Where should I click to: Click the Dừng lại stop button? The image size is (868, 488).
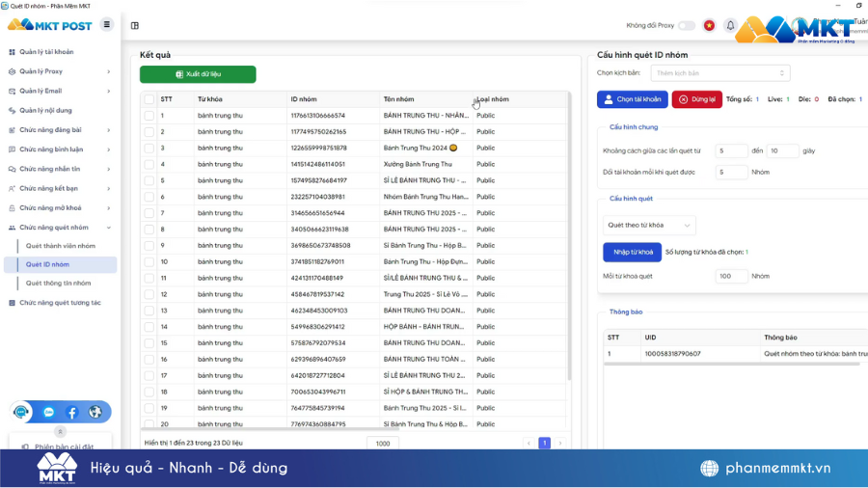(x=697, y=99)
